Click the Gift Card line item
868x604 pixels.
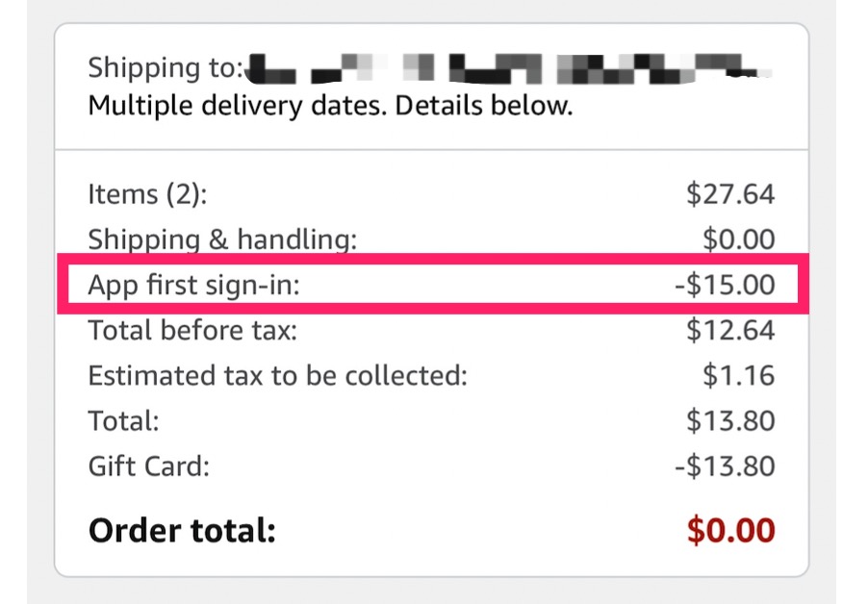pyautogui.click(x=144, y=466)
